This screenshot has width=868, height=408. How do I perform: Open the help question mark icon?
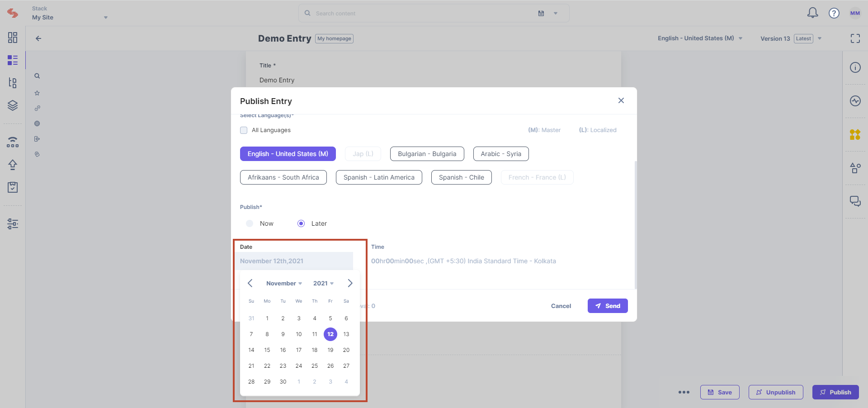point(834,13)
